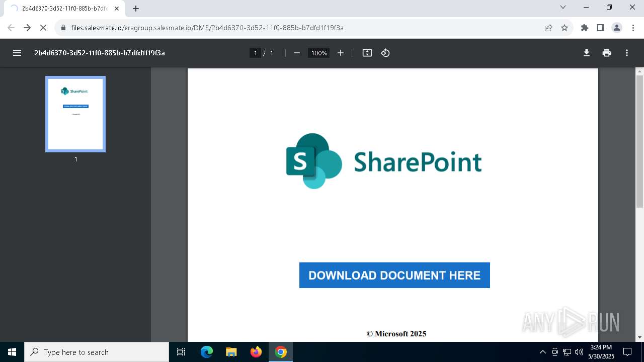
Task: Open the tab search dropdown
Action: tap(563, 8)
